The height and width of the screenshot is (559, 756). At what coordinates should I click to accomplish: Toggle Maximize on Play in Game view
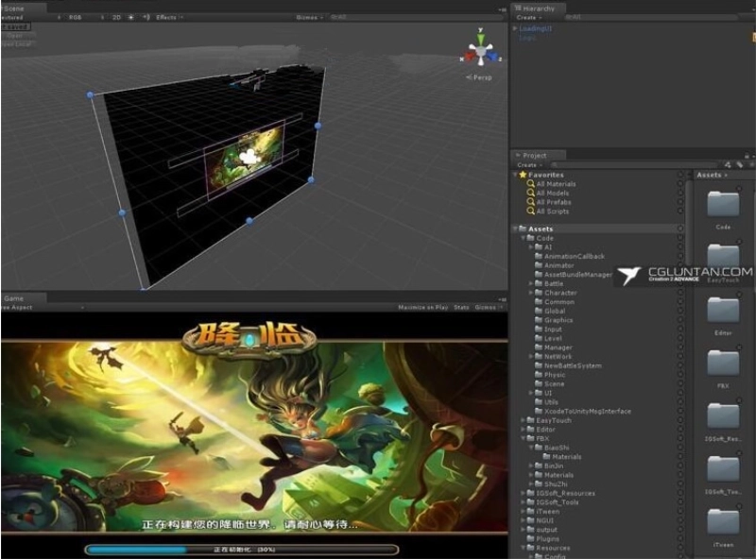click(x=422, y=307)
